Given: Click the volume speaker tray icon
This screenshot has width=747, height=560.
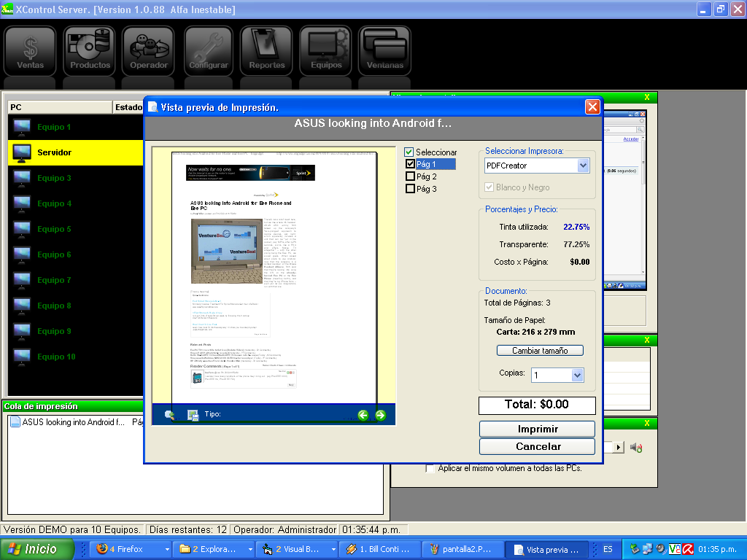Looking at the screenshot, I should click(661, 549).
